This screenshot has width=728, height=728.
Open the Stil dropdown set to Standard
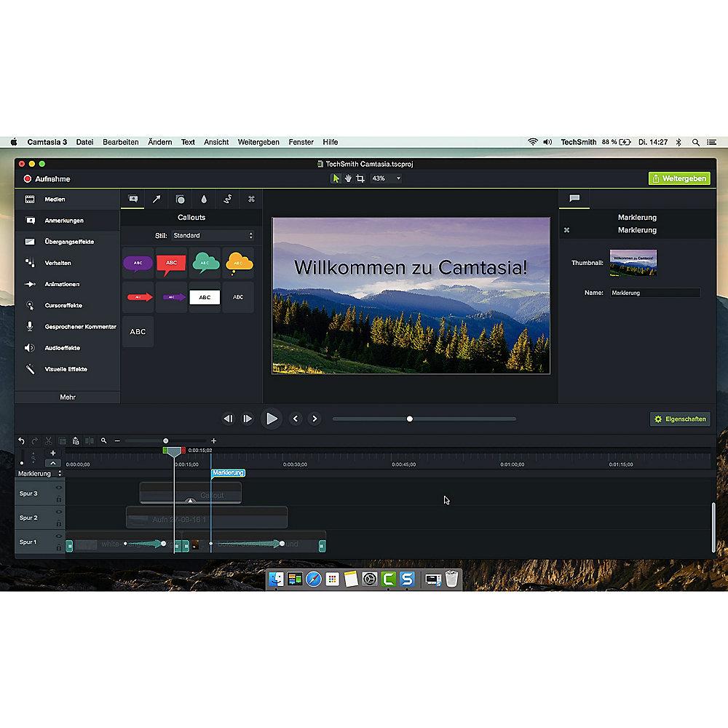[x=213, y=236]
